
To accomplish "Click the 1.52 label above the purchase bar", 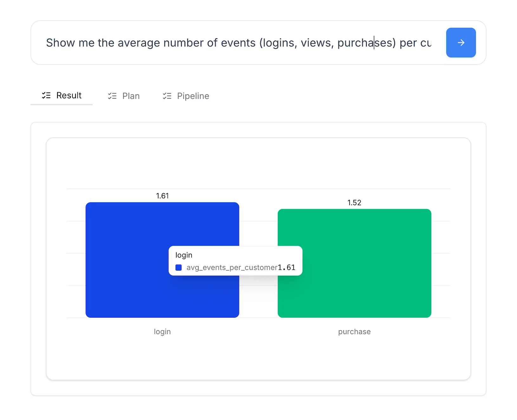I will click(x=354, y=203).
